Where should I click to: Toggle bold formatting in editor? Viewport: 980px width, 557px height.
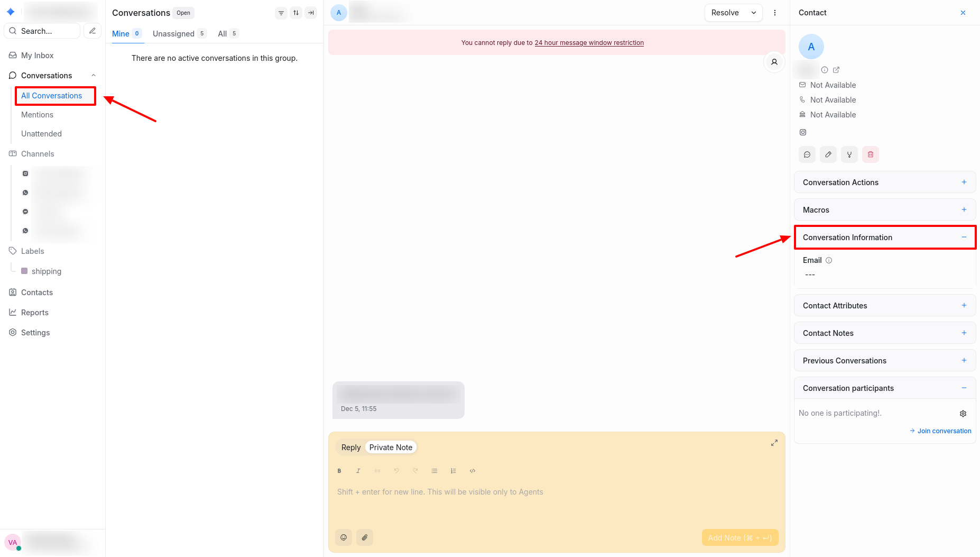339,471
